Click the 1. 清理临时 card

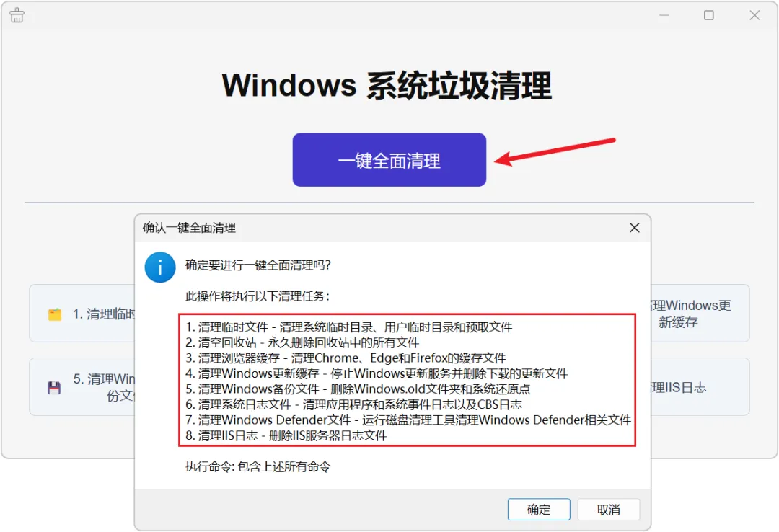82,314
